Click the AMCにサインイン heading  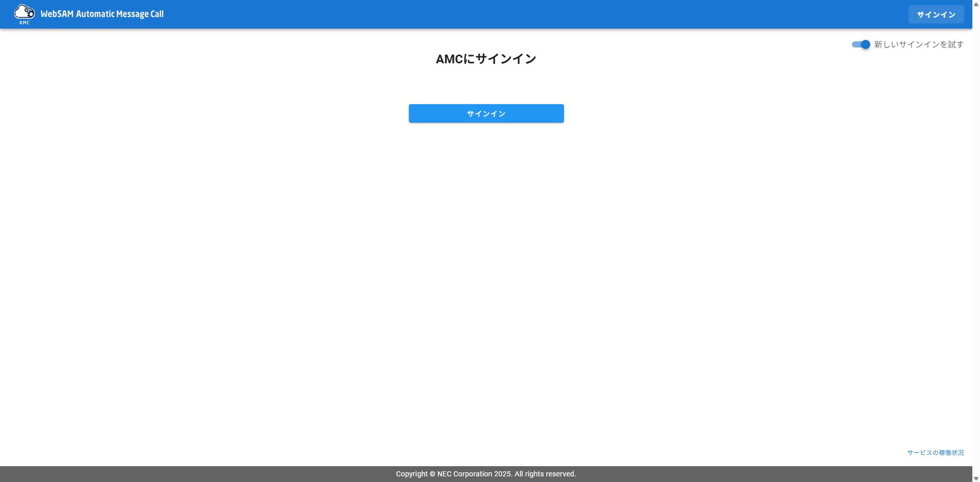pos(486,59)
